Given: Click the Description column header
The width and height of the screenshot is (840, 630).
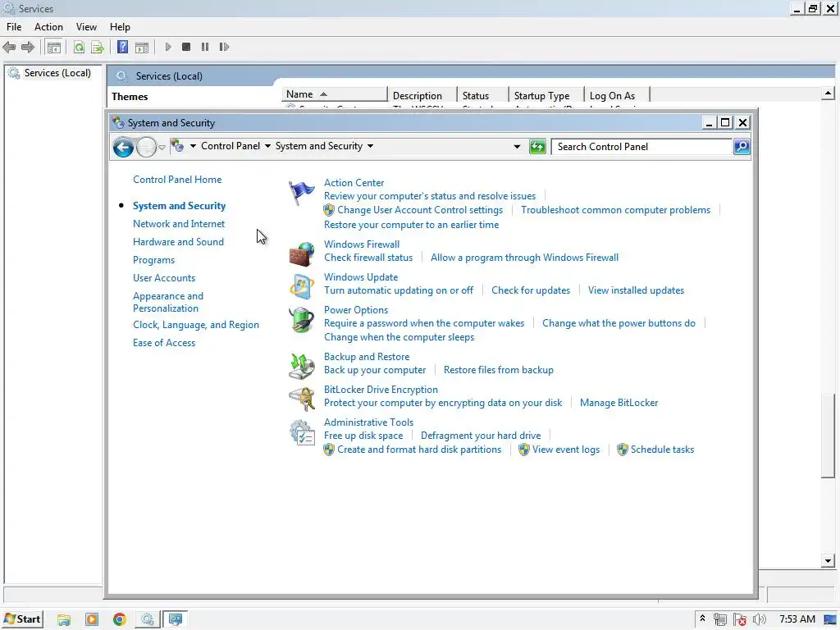Looking at the screenshot, I should click(422, 95).
